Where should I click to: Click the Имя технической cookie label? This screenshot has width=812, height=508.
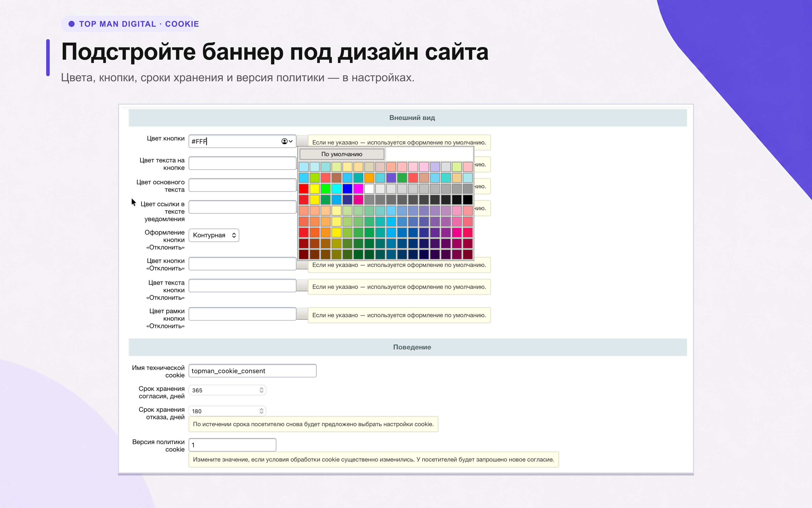158,371
